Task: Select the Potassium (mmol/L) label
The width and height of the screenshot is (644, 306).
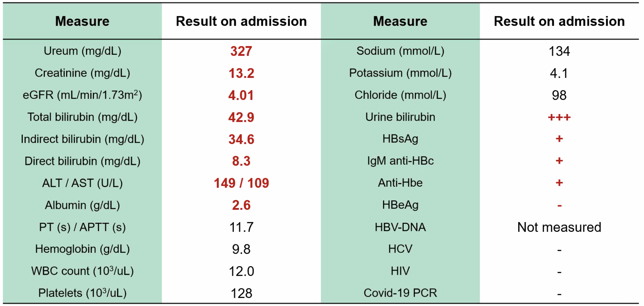Action: coord(400,73)
